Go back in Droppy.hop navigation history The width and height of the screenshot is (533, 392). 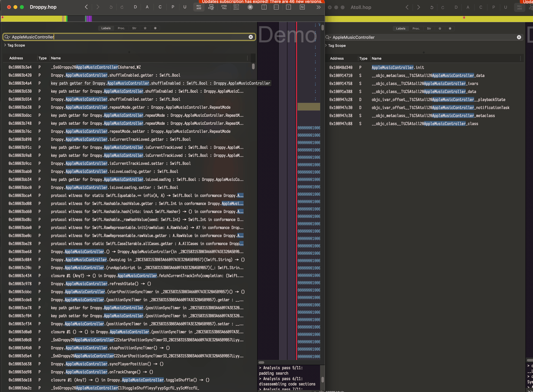coord(86,7)
